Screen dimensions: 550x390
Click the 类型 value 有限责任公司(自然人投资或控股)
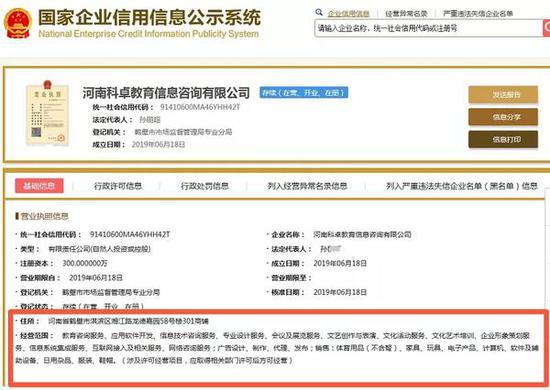pyautogui.click(x=99, y=249)
